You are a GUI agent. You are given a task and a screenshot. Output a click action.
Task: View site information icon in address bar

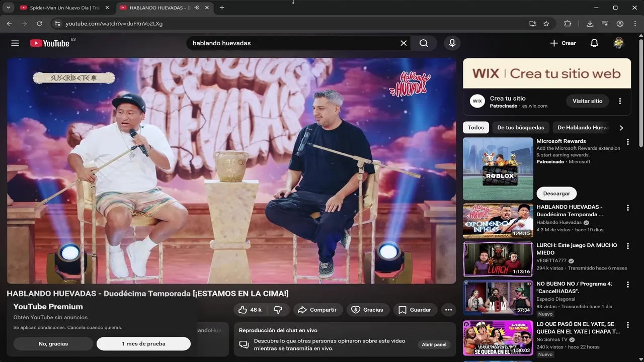click(x=57, y=24)
